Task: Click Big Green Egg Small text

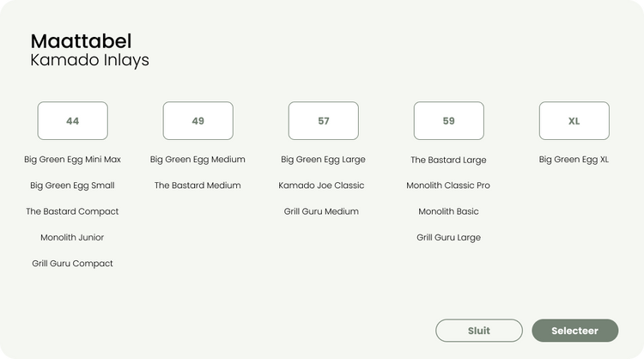Action: (72, 186)
